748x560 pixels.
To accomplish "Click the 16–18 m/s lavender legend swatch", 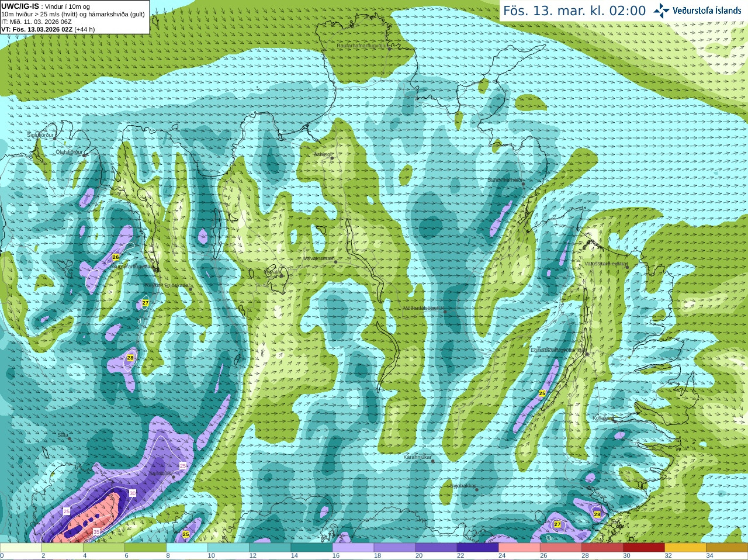I will [x=353, y=548].
